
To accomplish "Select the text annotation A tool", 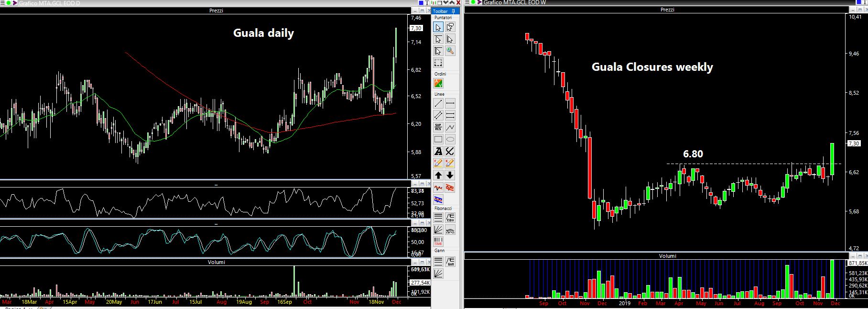I will coord(438,151).
